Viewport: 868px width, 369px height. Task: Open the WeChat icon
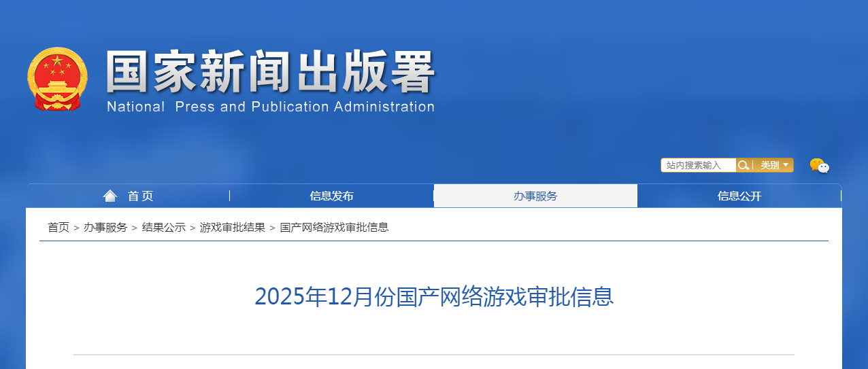coord(820,166)
